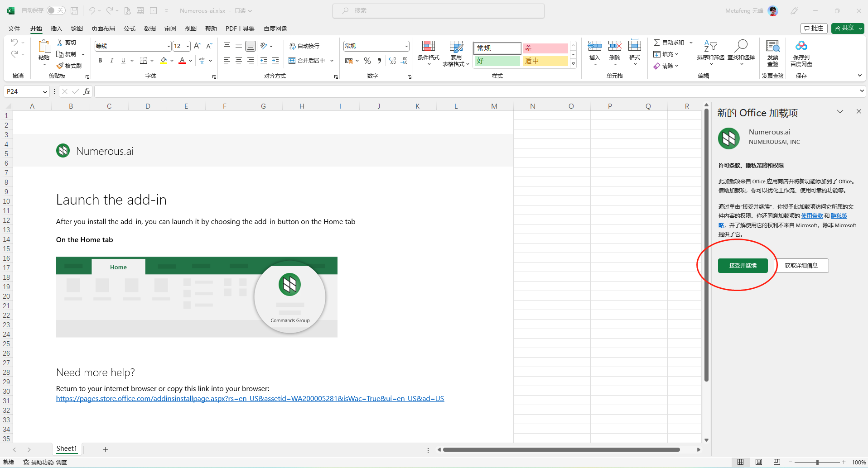Click the Share (共享) button
Viewport: 868px width, 468px height.
click(x=848, y=28)
